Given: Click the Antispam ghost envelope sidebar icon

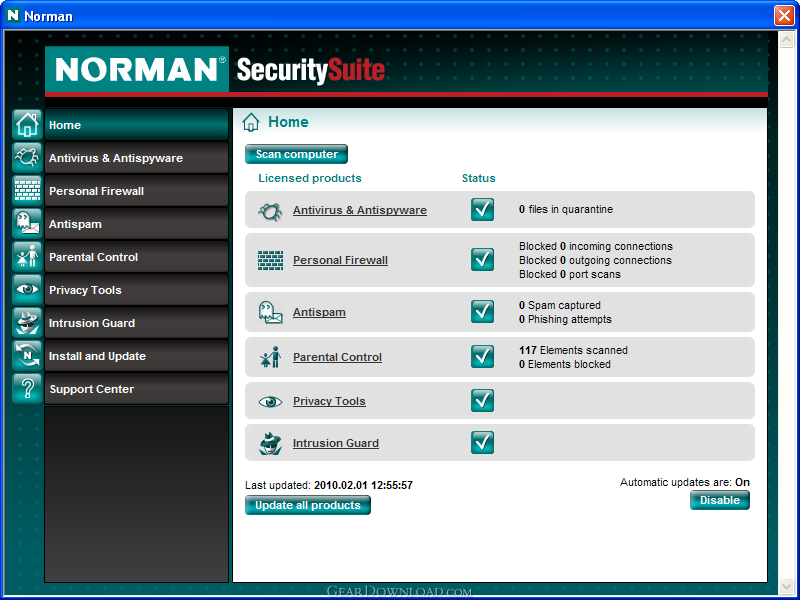Looking at the screenshot, I should pyautogui.click(x=27, y=223).
